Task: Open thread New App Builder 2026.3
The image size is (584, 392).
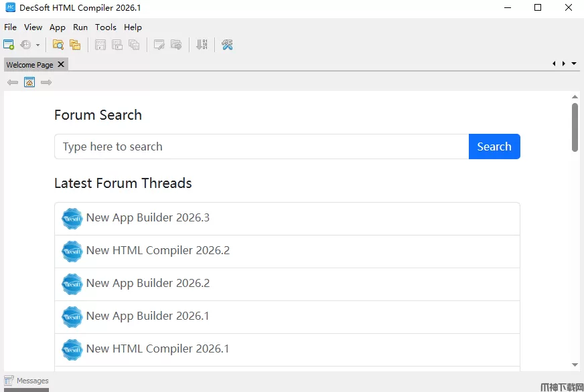Action: pos(147,218)
